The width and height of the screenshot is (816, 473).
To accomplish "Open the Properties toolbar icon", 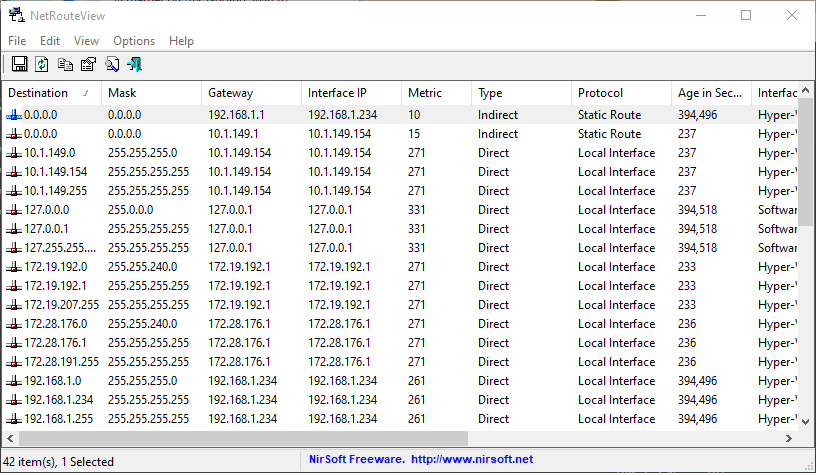I will pyautogui.click(x=88, y=65).
